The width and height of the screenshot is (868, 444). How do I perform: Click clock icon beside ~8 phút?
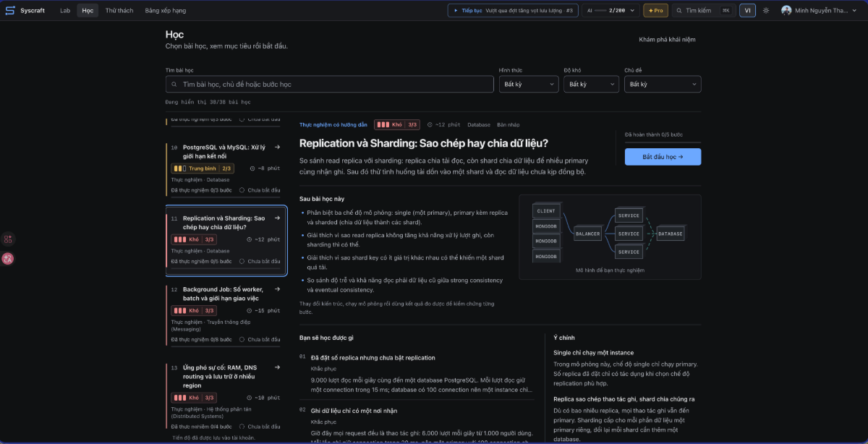pyautogui.click(x=252, y=168)
